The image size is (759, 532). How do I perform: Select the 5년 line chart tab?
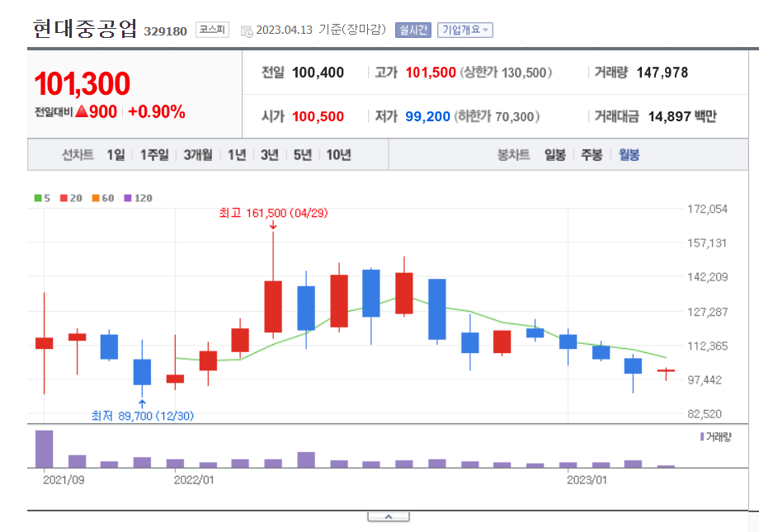303,155
